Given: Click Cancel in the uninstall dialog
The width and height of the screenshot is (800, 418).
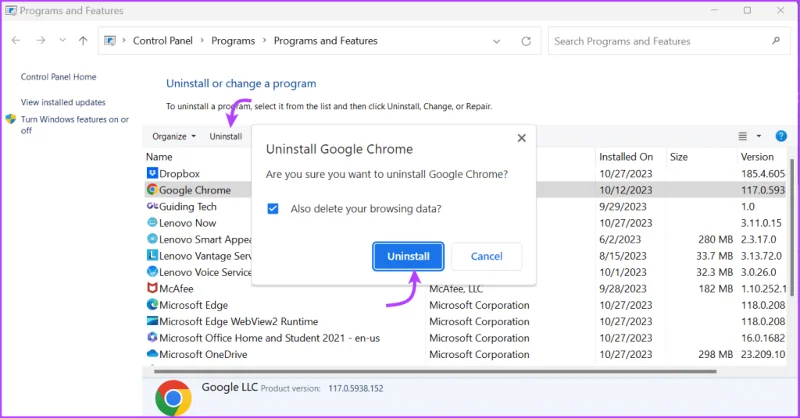Looking at the screenshot, I should pos(487,256).
